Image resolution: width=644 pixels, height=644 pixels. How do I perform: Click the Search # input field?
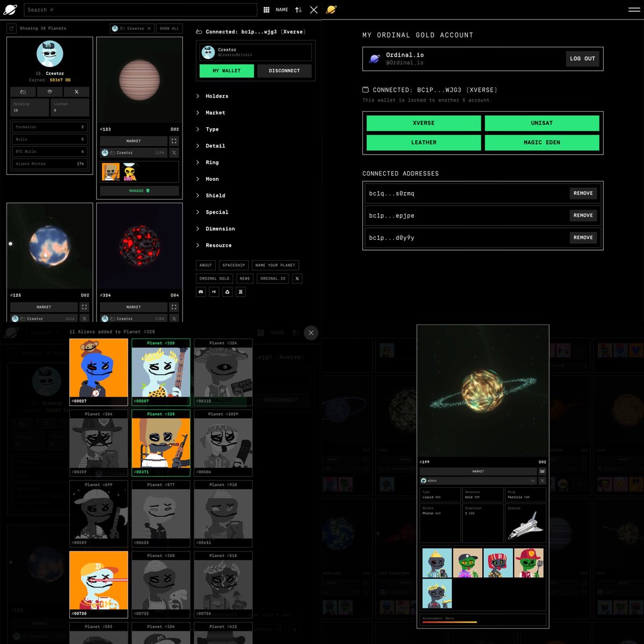[x=141, y=10]
